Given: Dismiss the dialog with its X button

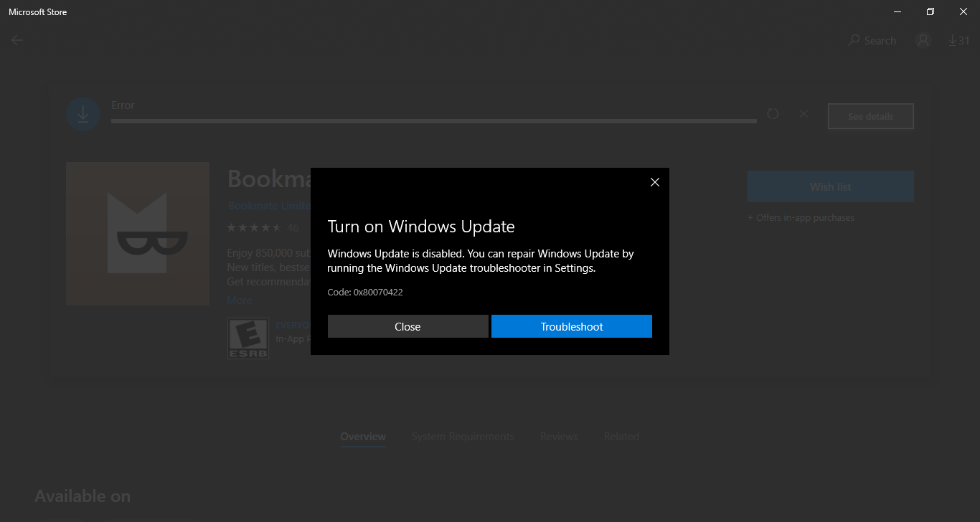Looking at the screenshot, I should coord(654,181).
